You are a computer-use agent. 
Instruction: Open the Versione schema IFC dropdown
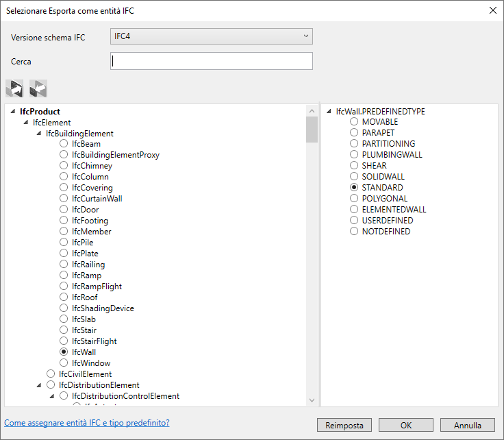(x=211, y=36)
